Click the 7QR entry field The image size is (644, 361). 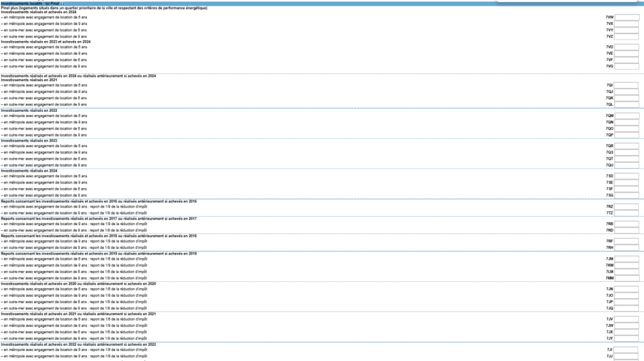click(626, 146)
